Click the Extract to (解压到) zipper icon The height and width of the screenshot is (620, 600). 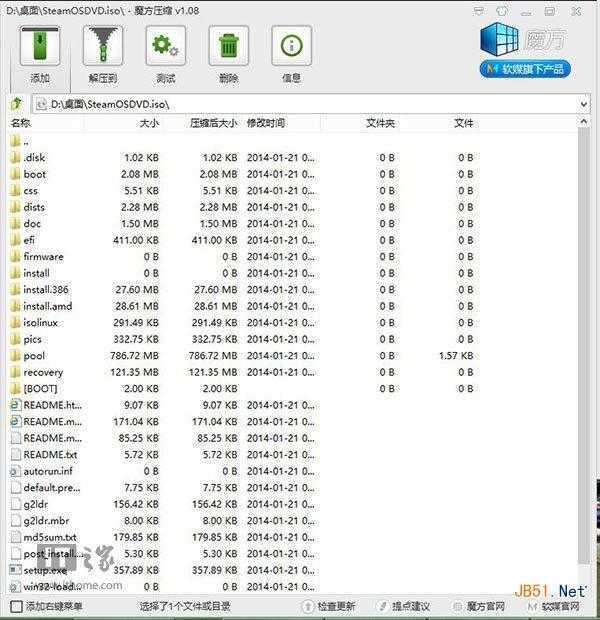pyautogui.click(x=102, y=46)
